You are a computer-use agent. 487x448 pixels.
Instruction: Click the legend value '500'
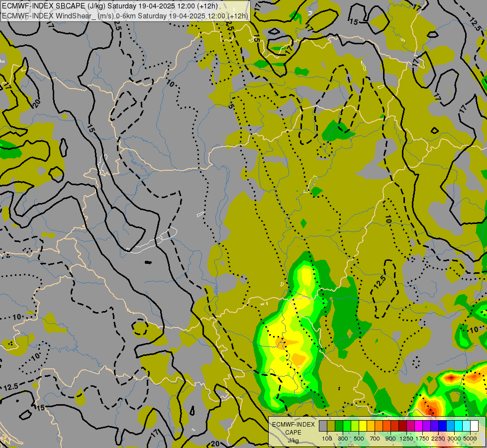click(359, 439)
